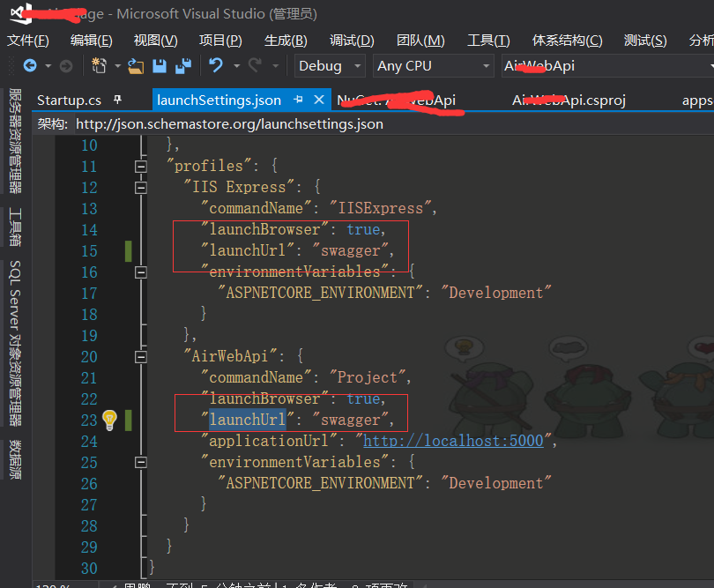714x588 pixels.
Task: Click "swagger" value on line 15
Action: 351,250
